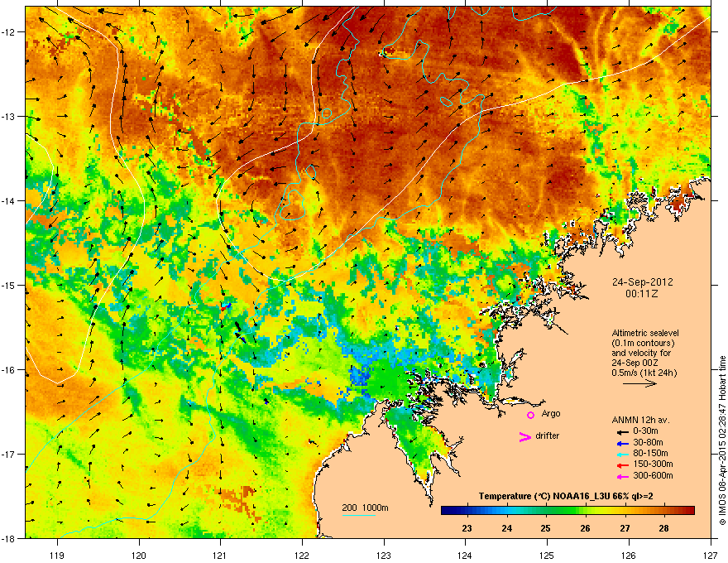The height and width of the screenshot is (563, 728).
Task: Click the colorbar tick label '26'
Action: tap(585, 528)
